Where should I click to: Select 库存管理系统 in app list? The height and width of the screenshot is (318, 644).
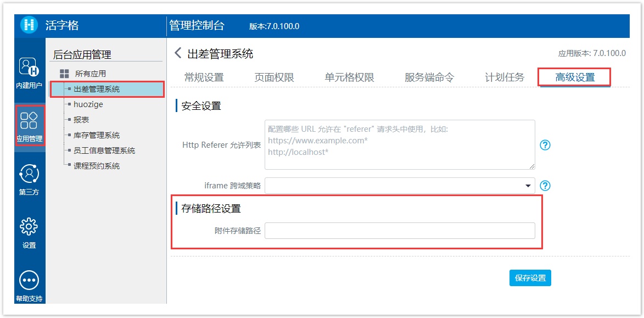[96, 135]
